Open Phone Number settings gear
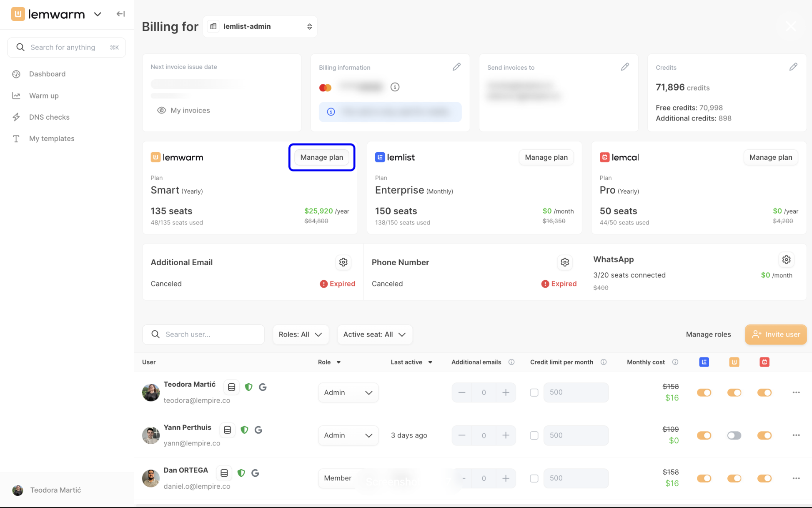This screenshot has width=812, height=508. [x=564, y=262]
